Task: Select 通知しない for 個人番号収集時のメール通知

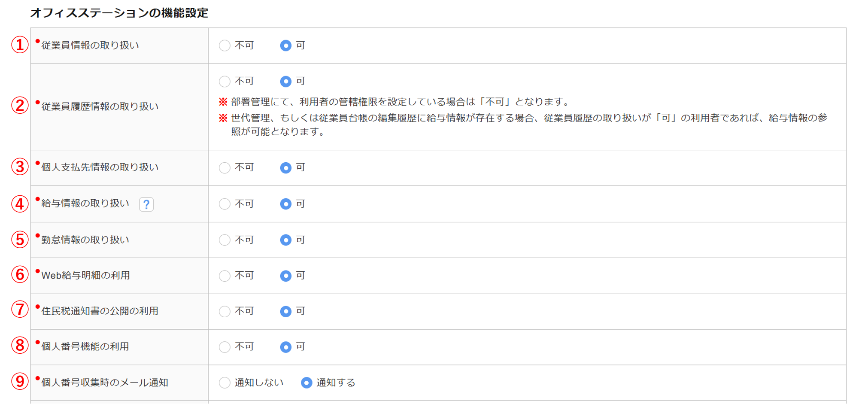Action: tap(225, 383)
